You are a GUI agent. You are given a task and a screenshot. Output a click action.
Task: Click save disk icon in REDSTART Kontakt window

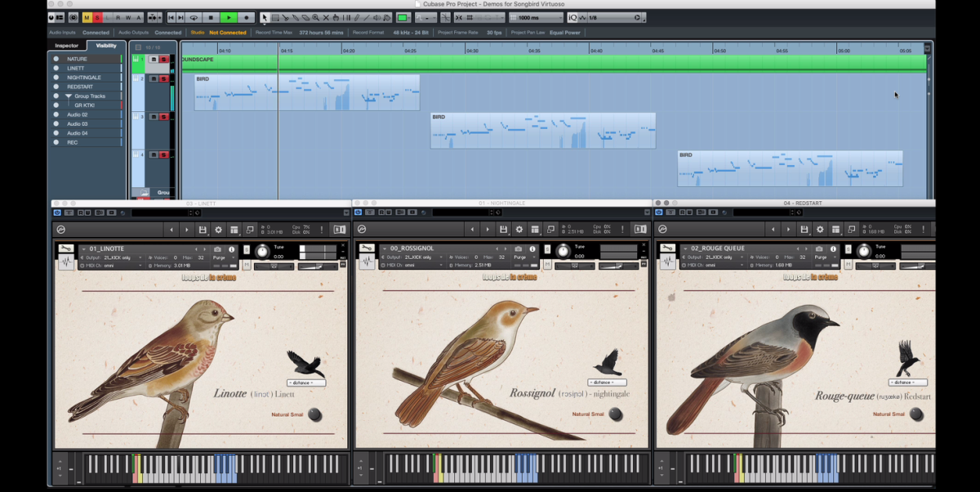point(804,230)
